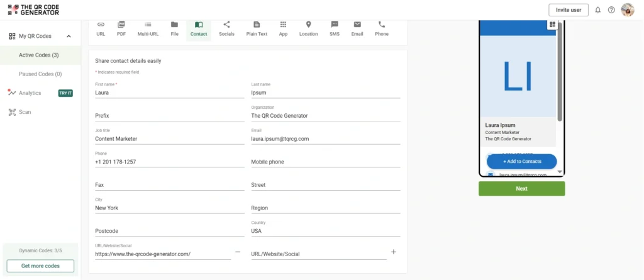Click the TRY IT badge
This screenshot has width=644, height=280.
[65, 93]
